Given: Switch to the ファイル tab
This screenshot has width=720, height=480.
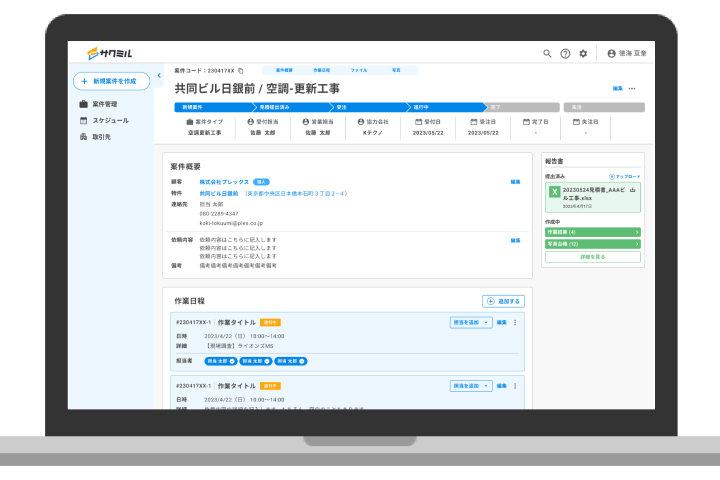Looking at the screenshot, I should pos(358,71).
